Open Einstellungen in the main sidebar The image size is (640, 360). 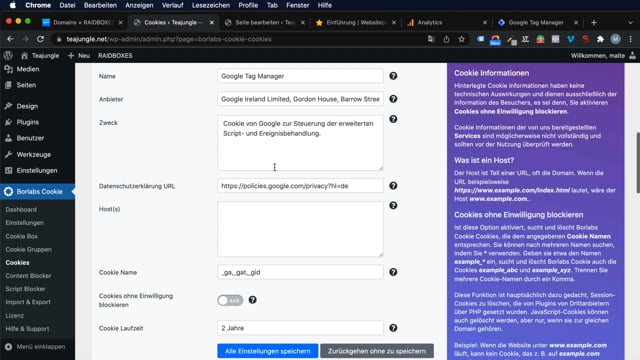(37, 170)
